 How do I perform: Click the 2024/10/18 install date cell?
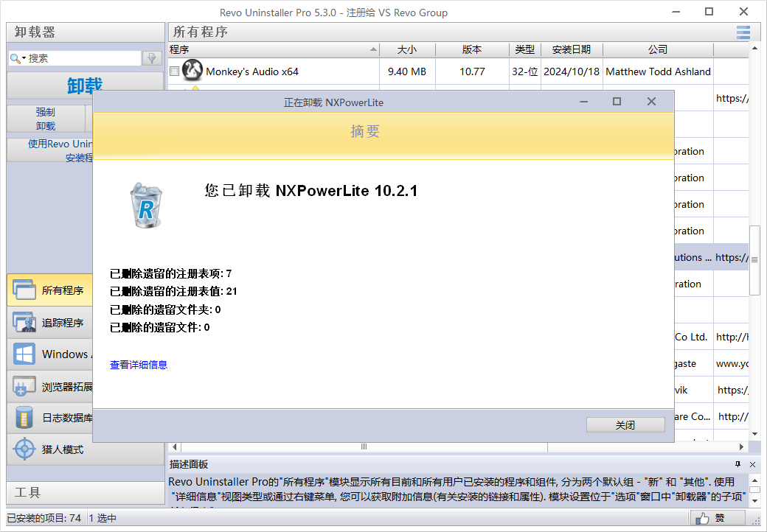(x=572, y=71)
